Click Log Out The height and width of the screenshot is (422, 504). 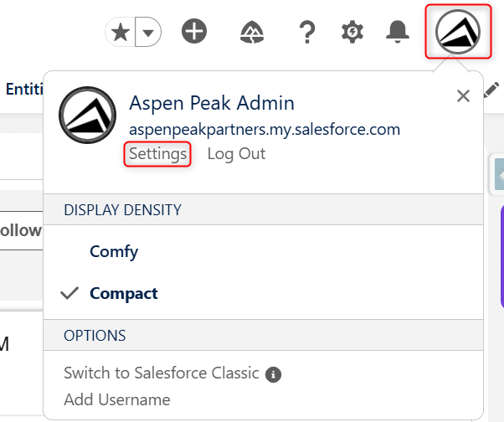pos(236,153)
